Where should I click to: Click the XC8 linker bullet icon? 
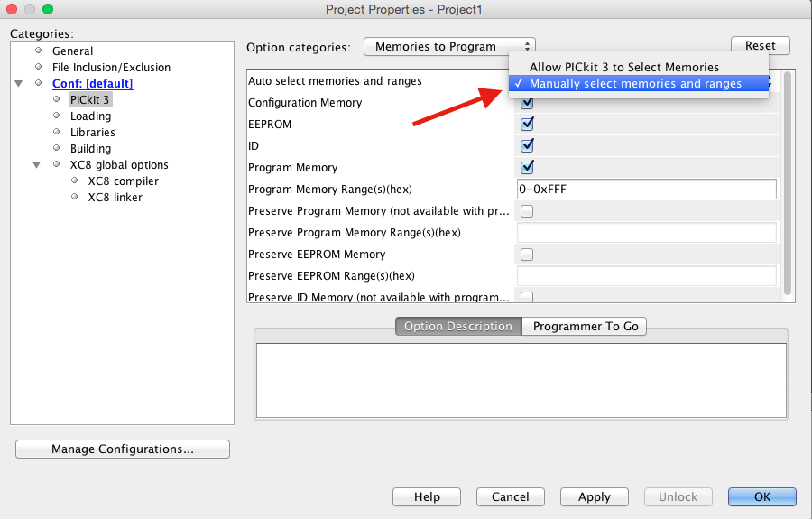pyautogui.click(x=75, y=197)
